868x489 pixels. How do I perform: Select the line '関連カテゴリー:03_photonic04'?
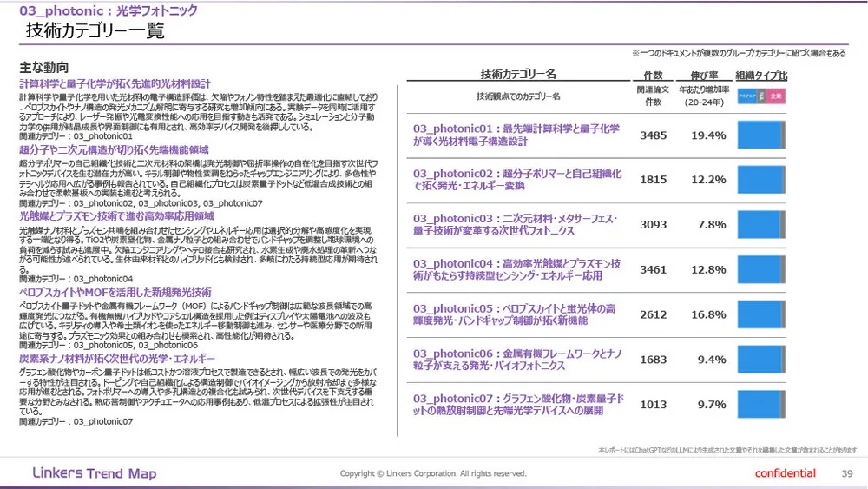pyautogui.click(x=76, y=279)
